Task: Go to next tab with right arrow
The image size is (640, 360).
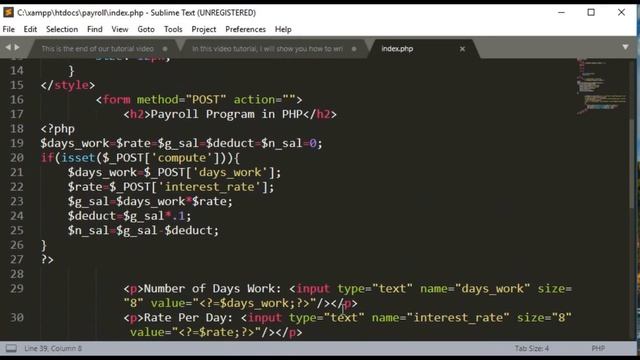Action: click(x=17, y=47)
